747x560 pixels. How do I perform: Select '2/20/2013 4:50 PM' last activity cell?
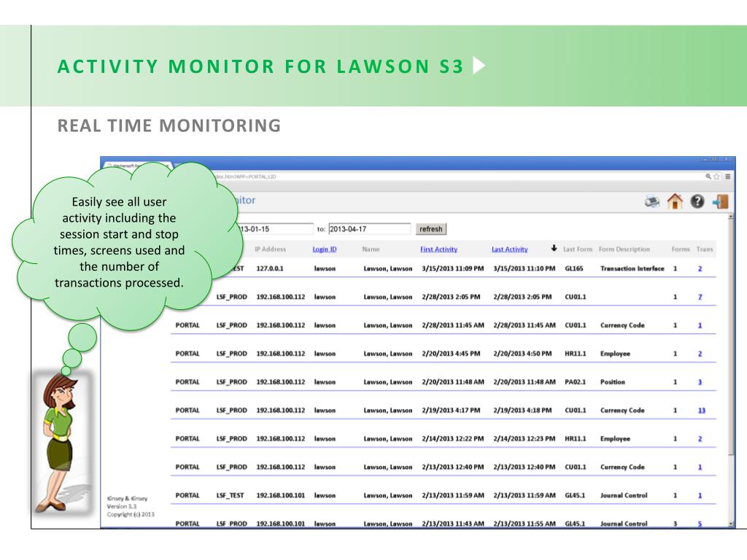(522, 354)
